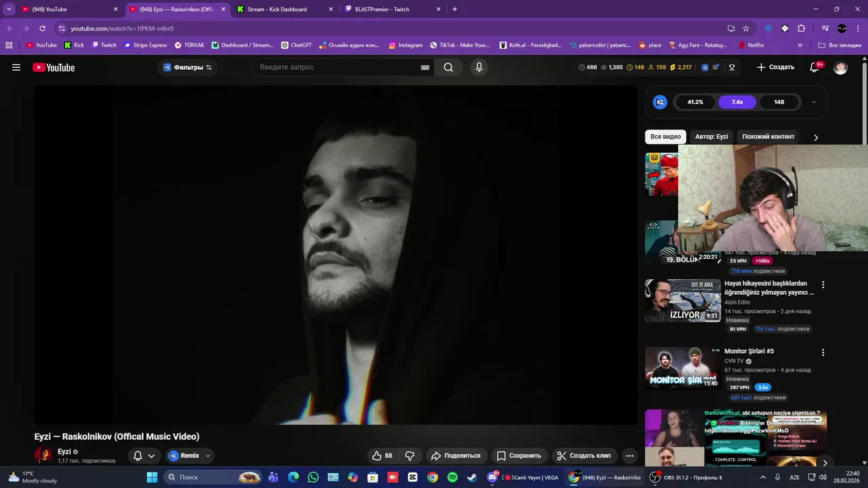Open the Фильтры filter button
This screenshot has width=868, height=488.
coord(188,67)
